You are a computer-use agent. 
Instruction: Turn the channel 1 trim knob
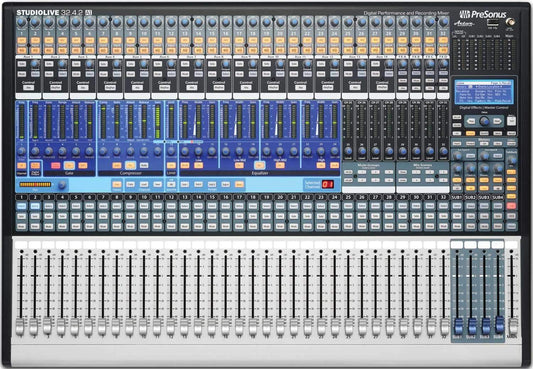pos(21,23)
